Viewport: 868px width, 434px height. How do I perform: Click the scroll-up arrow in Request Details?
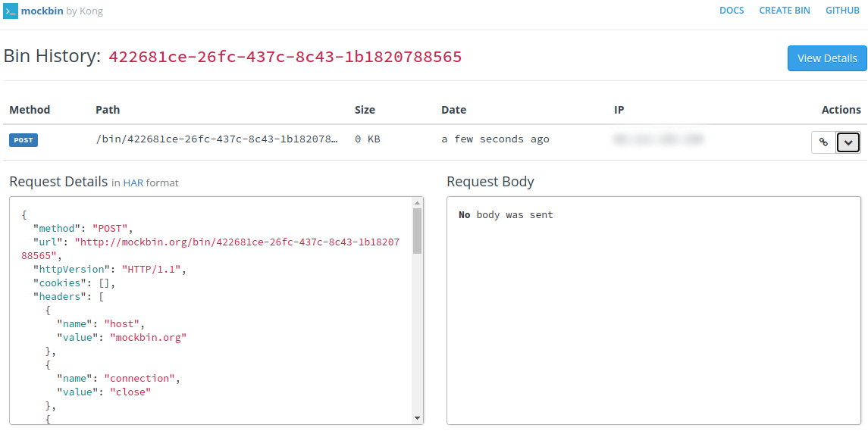[418, 202]
